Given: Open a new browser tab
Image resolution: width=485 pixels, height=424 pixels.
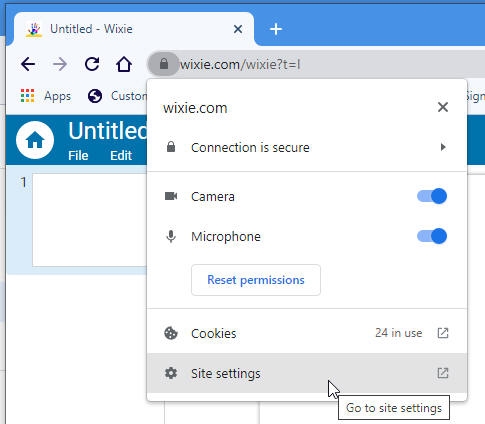Looking at the screenshot, I should coord(276,29).
